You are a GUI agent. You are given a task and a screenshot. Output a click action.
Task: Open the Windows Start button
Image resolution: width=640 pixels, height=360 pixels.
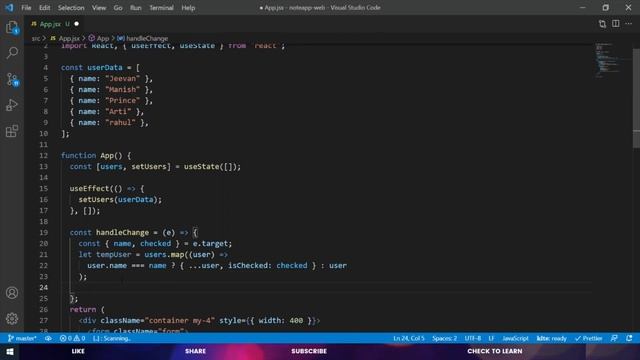click(x=10, y=351)
